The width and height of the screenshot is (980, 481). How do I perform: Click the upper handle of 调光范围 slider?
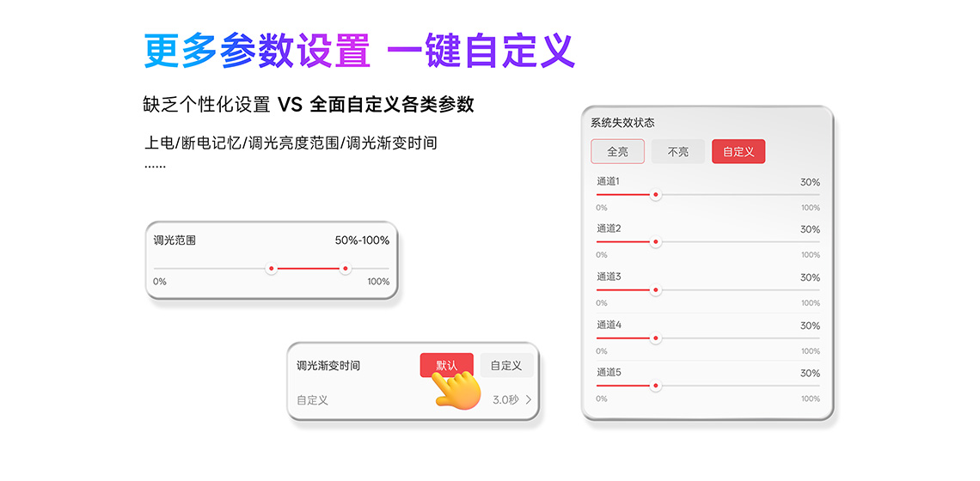(346, 269)
